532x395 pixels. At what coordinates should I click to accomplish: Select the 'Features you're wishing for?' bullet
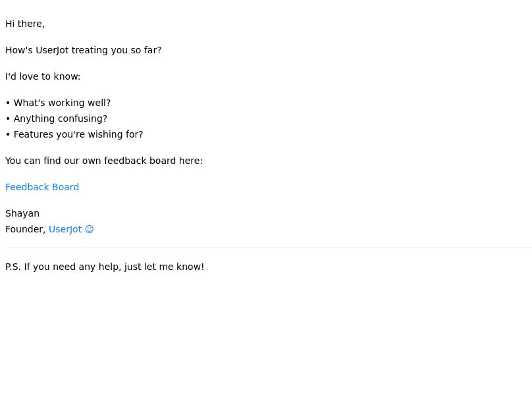click(x=78, y=134)
